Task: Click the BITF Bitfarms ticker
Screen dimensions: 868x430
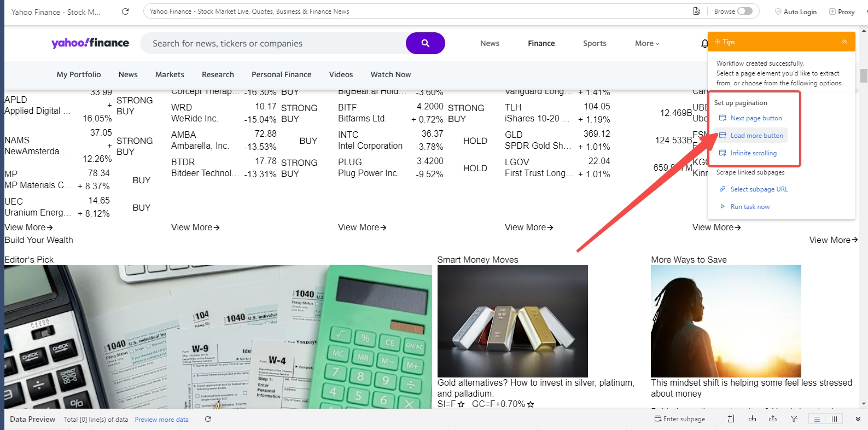Action: click(x=347, y=107)
